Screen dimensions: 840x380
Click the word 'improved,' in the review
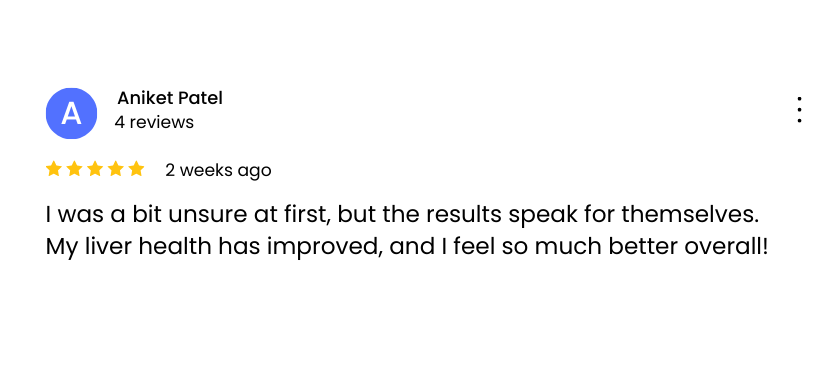pyautogui.click(x=325, y=248)
